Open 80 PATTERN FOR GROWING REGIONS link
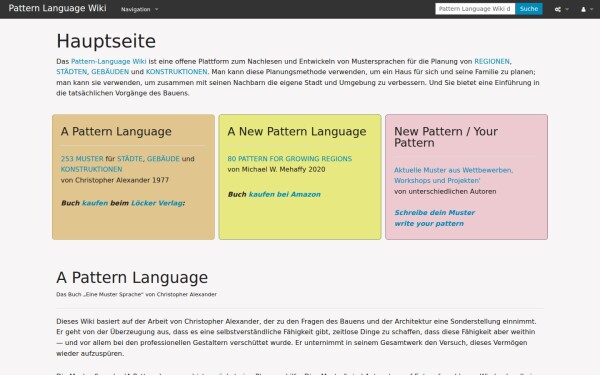Screen dimensions: 600x375 tap(290, 159)
